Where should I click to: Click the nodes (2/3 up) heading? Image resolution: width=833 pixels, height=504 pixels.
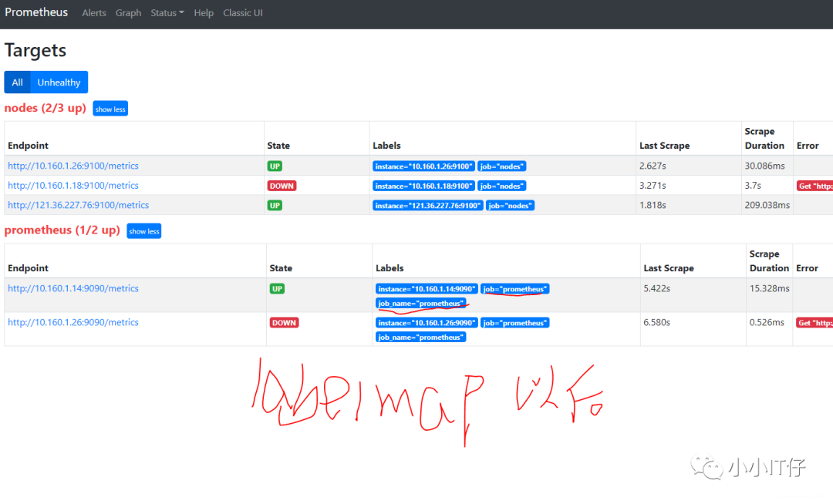tap(46, 108)
